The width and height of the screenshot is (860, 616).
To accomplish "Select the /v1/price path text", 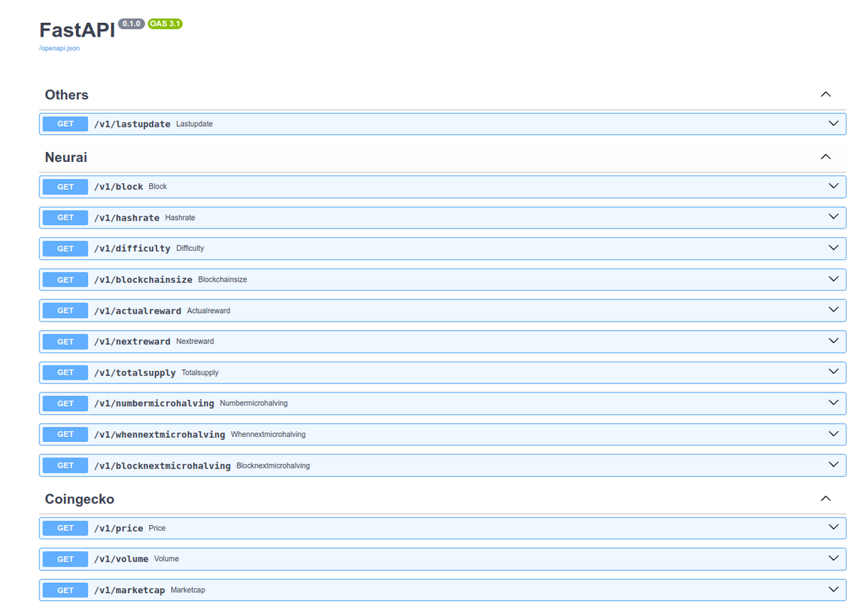I will (x=118, y=528).
